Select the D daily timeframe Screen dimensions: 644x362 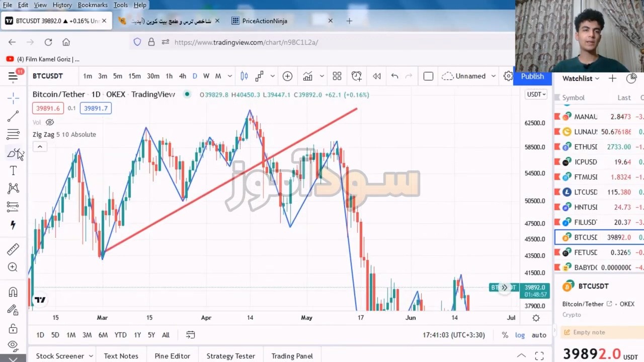[195, 76]
